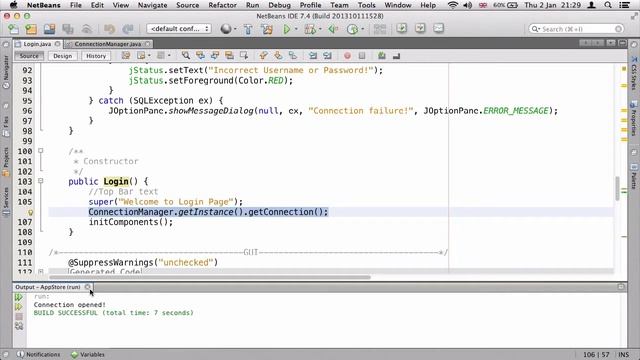Collapse the Login constructor fold at line 103
The height and width of the screenshot is (360, 640).
(40, 181)
